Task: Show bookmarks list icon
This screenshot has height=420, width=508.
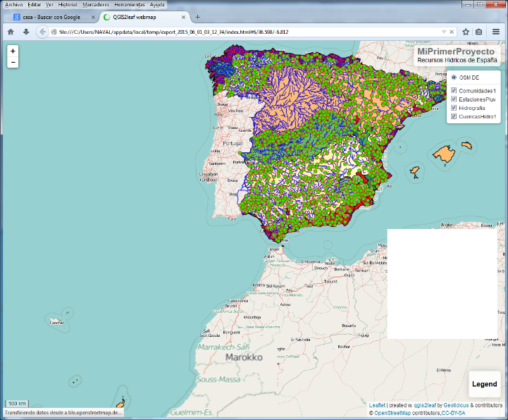Action: point(479,32)
